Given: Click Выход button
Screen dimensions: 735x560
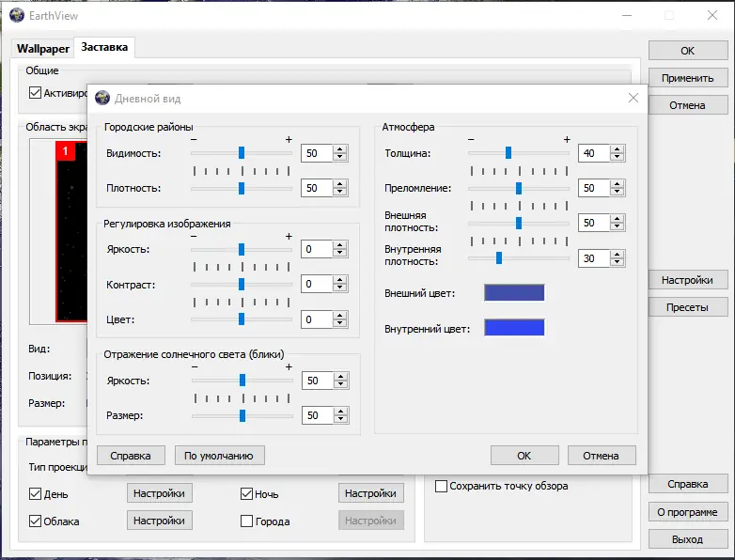Looking at the screenshot, I should pos(688,539).
